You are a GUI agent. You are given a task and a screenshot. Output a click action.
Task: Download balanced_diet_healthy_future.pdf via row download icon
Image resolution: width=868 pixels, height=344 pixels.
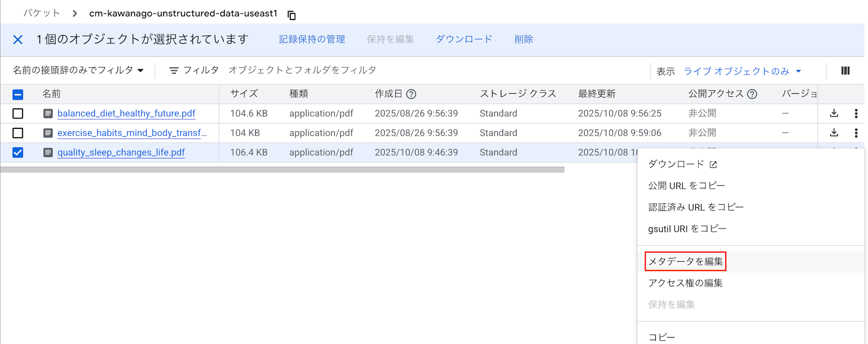pos(834,113)
